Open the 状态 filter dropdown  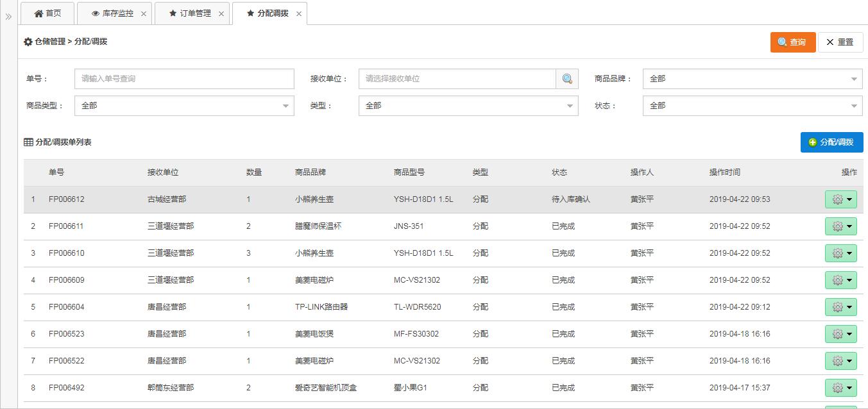click(x=753, y=106)
